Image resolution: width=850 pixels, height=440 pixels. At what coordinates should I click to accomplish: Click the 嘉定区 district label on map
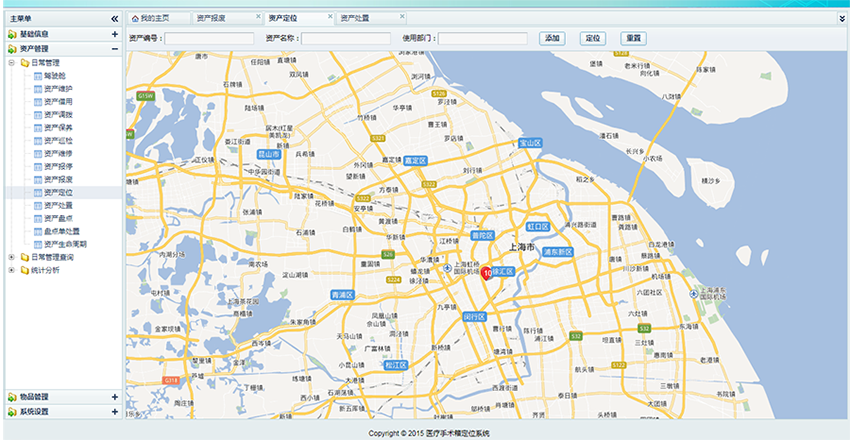[416, 161]
